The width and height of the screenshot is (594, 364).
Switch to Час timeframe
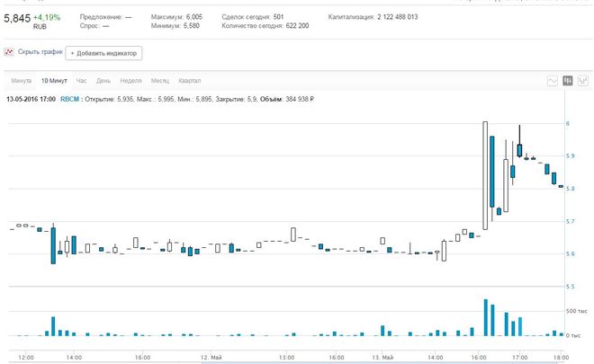[x=82, y=81]
